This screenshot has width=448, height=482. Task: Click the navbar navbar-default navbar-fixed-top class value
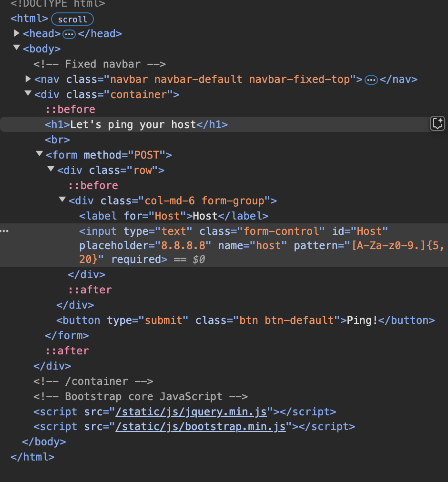[230, 80]
